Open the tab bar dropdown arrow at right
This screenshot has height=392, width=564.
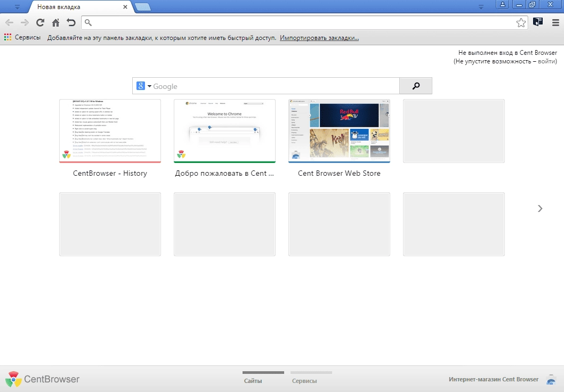coord(481,7)
